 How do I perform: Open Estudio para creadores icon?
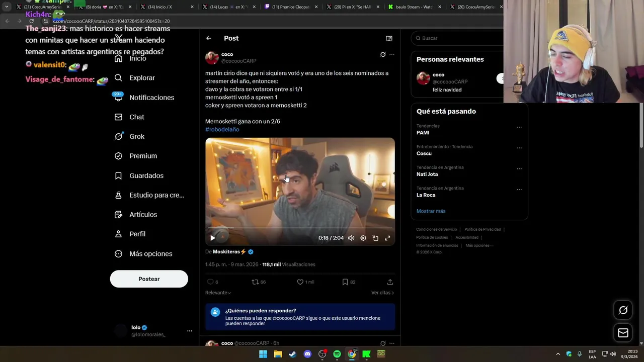[x=118, y=195]
